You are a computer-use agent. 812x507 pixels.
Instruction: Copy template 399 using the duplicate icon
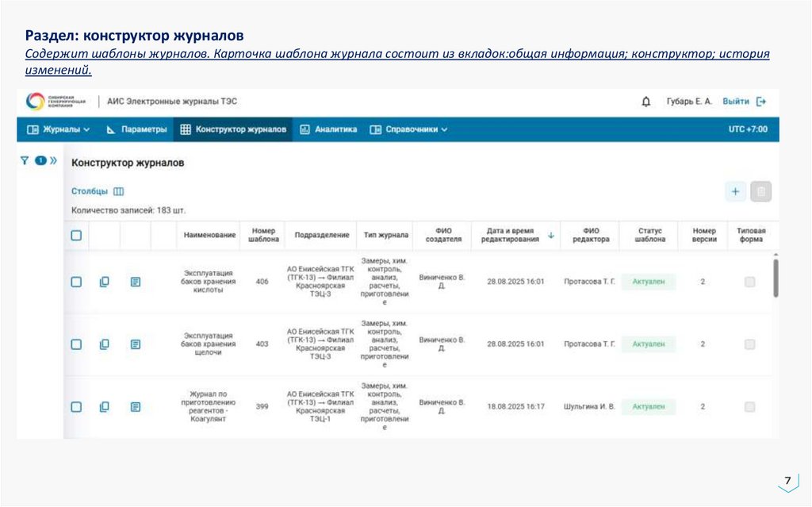pos(104,407)
